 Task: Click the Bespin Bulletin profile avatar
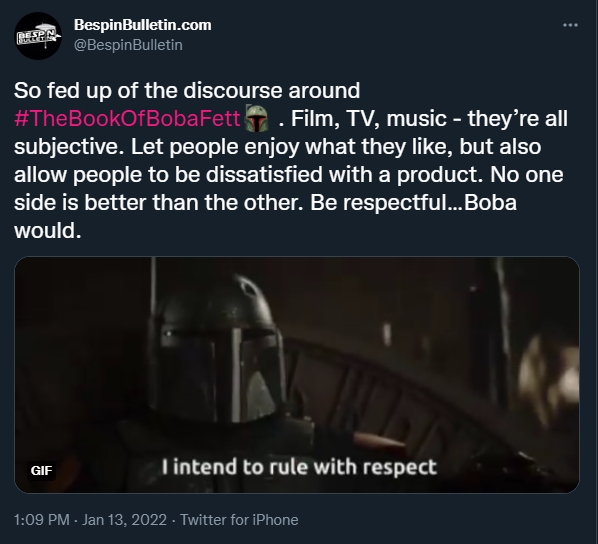pyautogui.click(x=38, y=36)
